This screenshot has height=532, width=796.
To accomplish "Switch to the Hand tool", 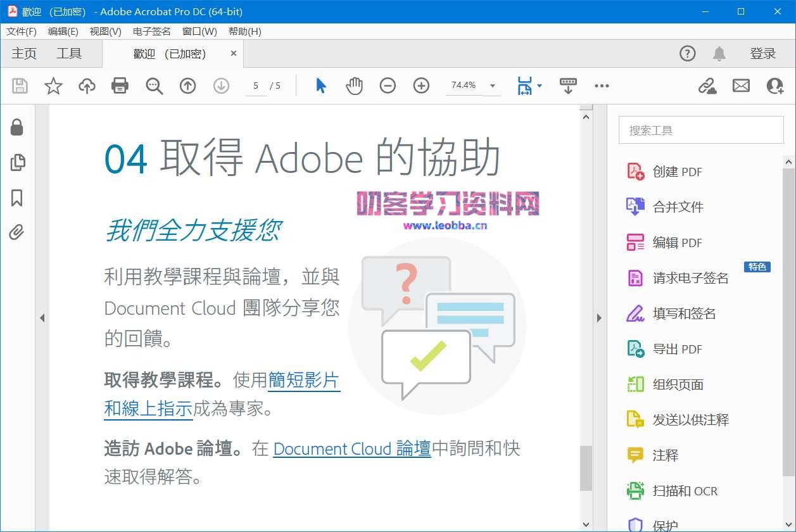I will (354, 85).
